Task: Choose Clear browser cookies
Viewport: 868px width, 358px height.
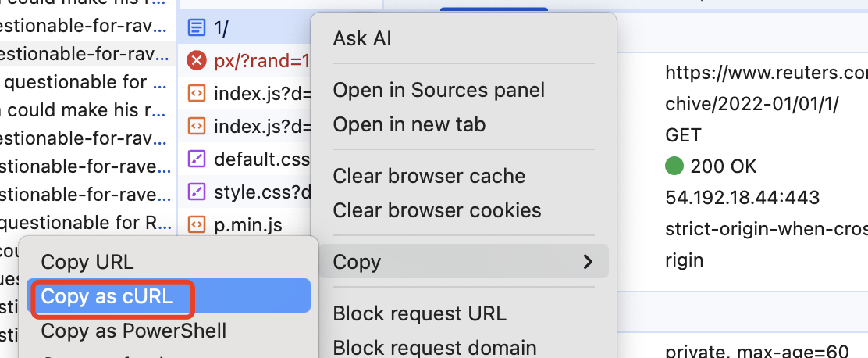Action: pyautogui.click(x=437, y=210)
